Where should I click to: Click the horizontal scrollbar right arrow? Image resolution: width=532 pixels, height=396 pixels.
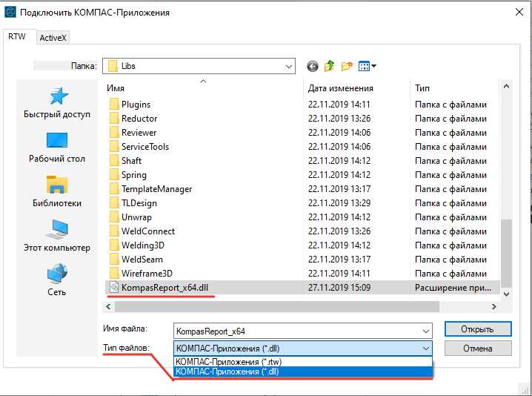(494, 307)
